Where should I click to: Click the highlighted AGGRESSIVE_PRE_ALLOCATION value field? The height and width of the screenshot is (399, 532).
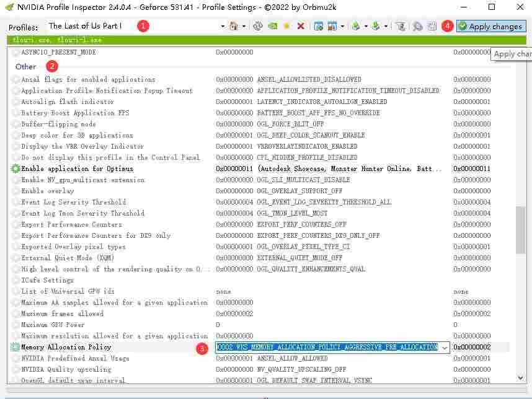click(327, 347)
